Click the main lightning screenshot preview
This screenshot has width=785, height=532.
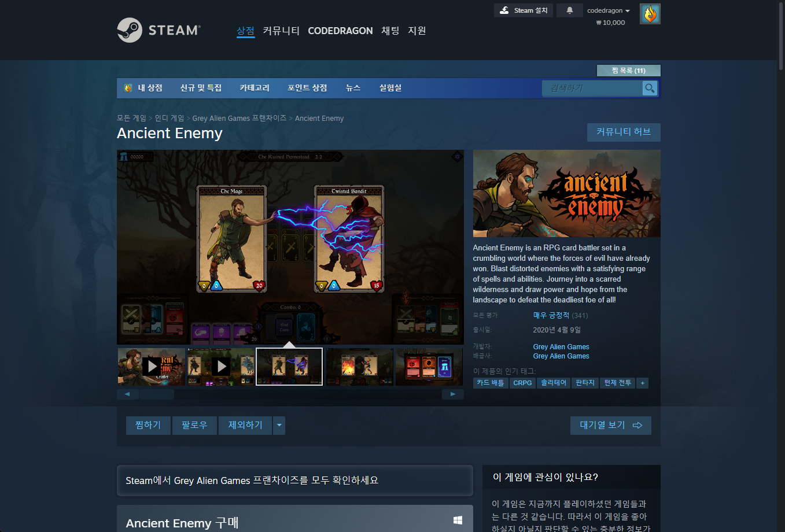pos(290,247)
